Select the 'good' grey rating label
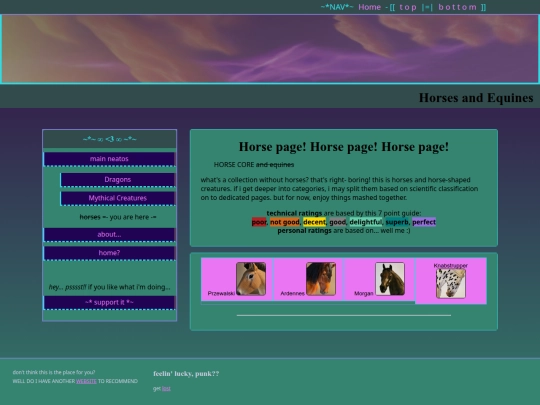Viewport: 540px width, 405px height. click(338, 222)
